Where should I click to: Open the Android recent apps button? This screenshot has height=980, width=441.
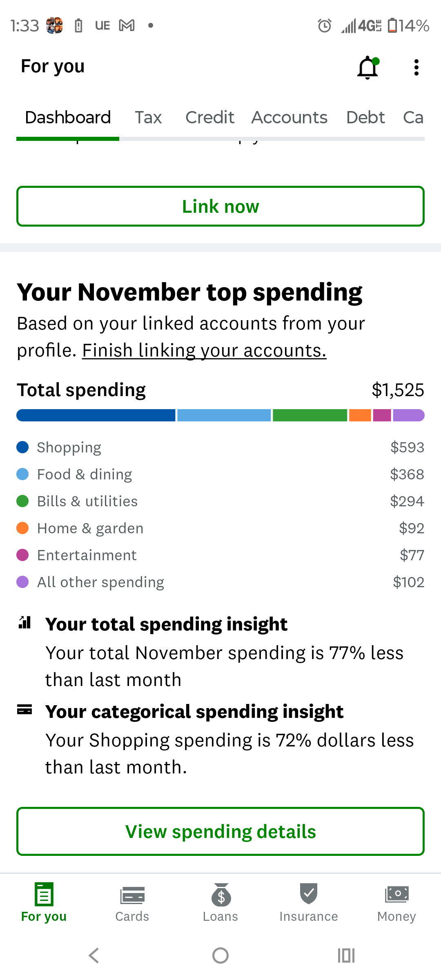346,955
